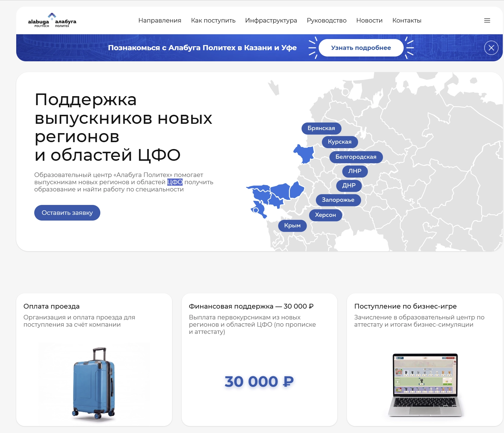This screenshot has height=433, width=504.
Task: Click the Узнать подробнее button
Action: (x=361, y=48)
